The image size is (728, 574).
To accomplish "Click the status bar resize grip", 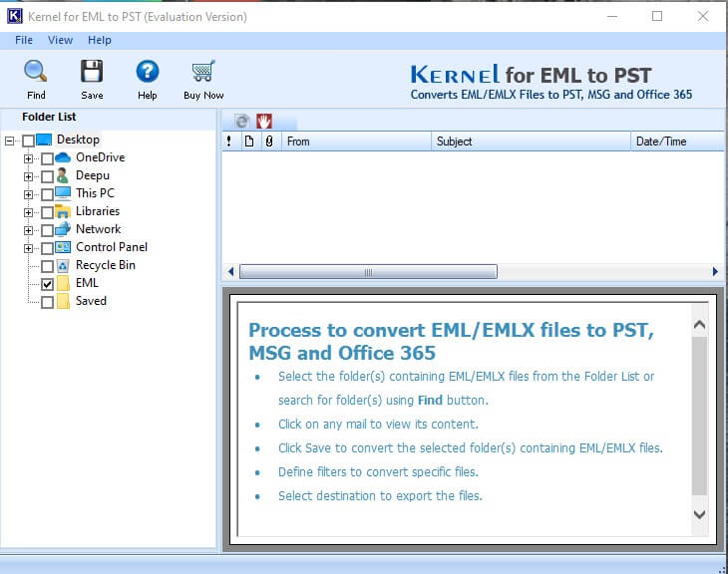I will tap(723, 569).
